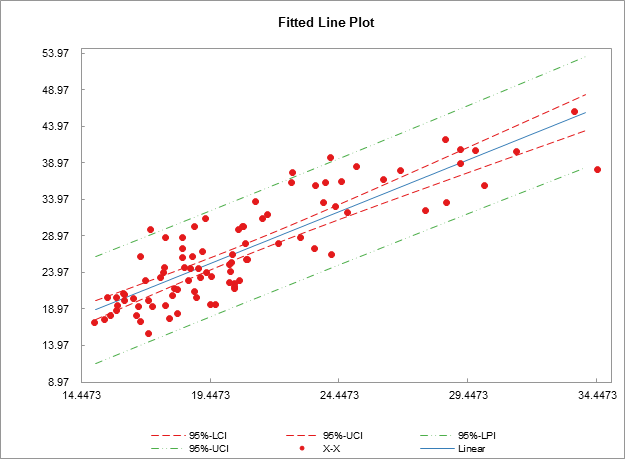The image size is (625, 459).
Task: Click the x-axis label 19.4473
Action: coord(210,395)
